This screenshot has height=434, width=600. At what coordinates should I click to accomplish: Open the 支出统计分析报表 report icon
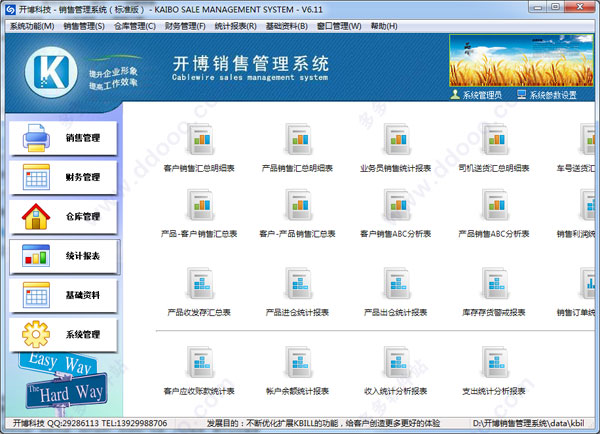[x=495, y=362]
